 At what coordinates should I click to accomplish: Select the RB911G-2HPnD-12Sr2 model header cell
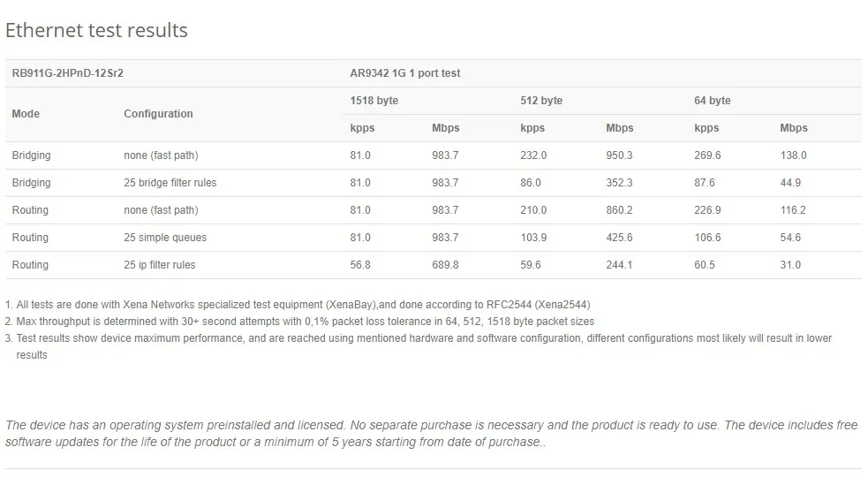click(x=68, y=73)
